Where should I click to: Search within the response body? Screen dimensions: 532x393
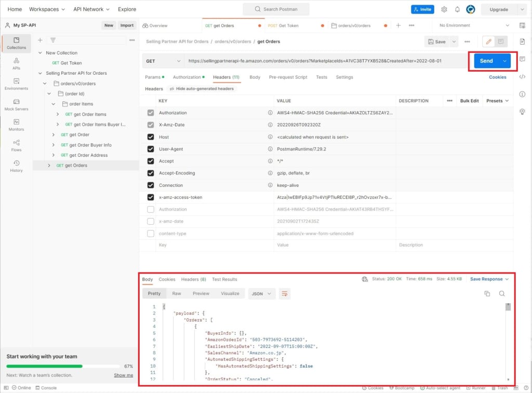(502, 294)
